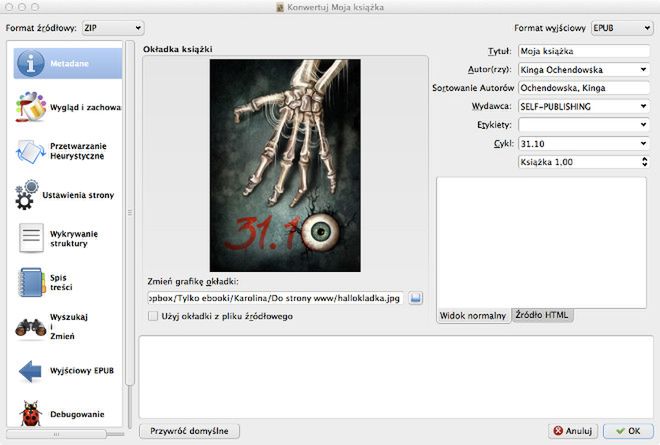This screenshot has height=445, width=660.
Task: Click the Tytuł field Moja książka
Action: (x=584, y=51)
